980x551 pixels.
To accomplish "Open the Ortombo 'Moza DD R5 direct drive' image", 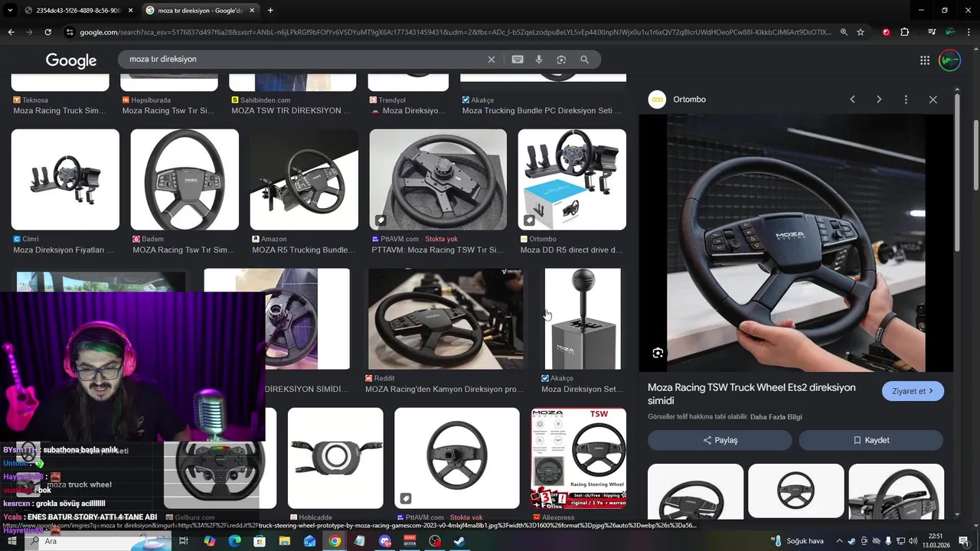I will (x=572, y=179).
